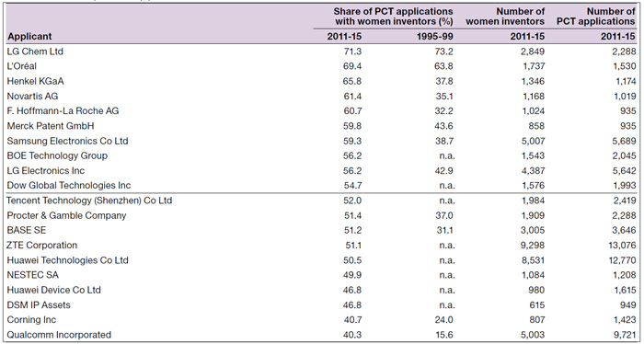Image resolution: width=644 pixels, height=344 pixels.
Task: Click the 9,298 women inventors value
Action: (x=533, y=246)
